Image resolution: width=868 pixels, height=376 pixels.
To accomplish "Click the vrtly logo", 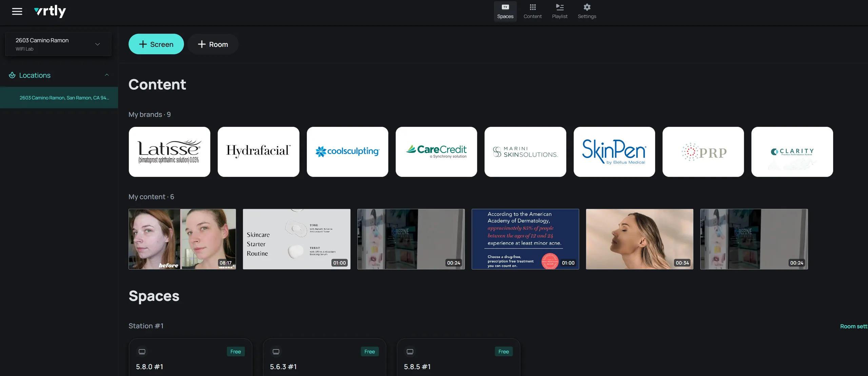I will click(50, 12).
